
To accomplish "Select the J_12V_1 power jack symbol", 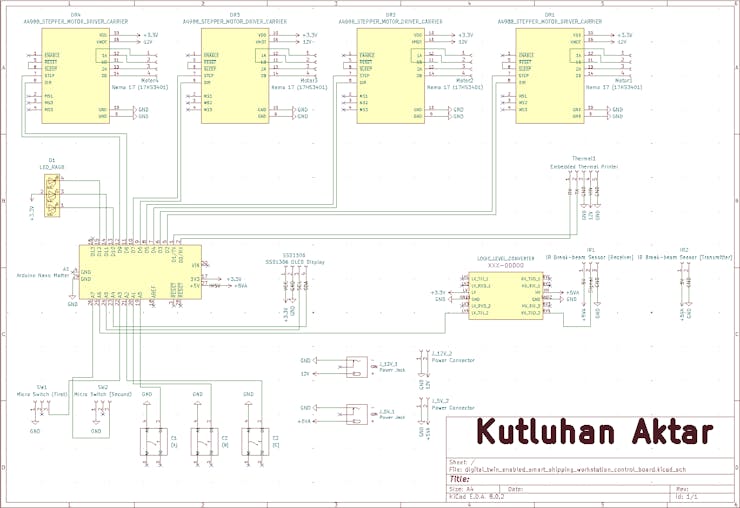I will (357, 367).
